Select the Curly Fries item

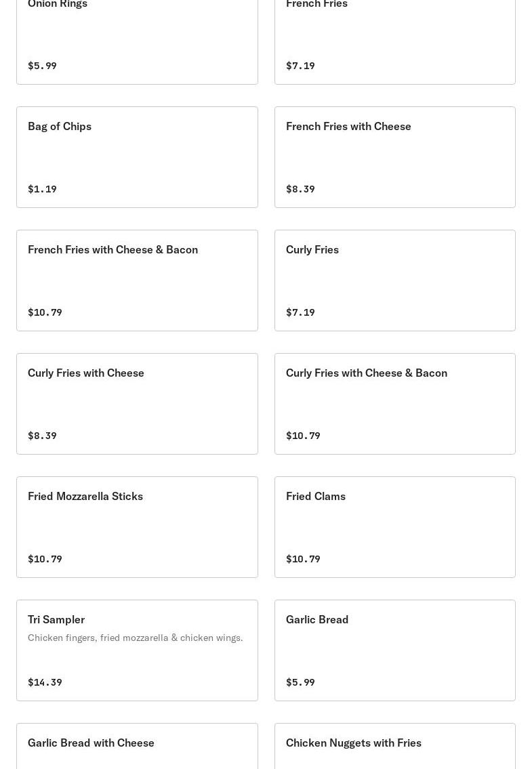394,280
